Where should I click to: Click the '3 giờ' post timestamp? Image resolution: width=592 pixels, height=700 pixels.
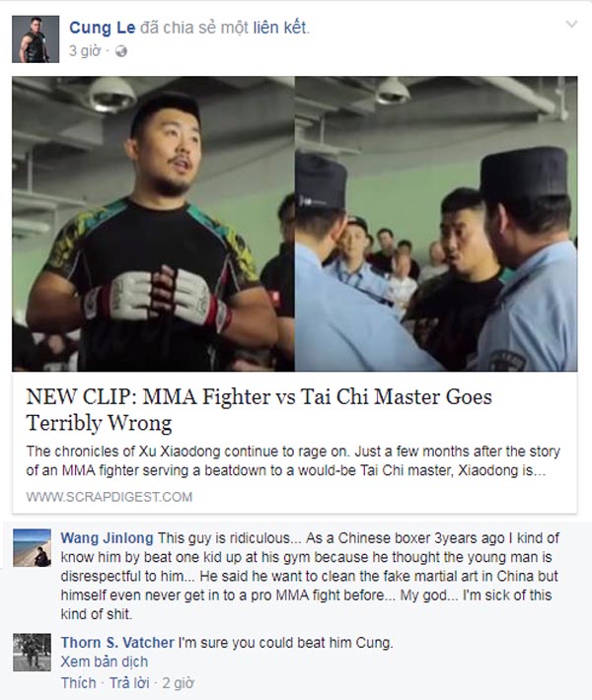[85, 51]
